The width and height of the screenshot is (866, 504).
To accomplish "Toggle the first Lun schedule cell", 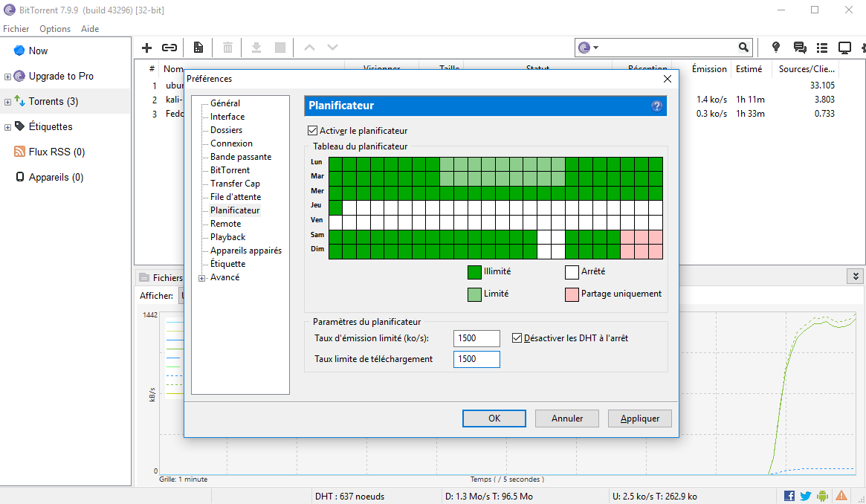I will tap(336, 164).
